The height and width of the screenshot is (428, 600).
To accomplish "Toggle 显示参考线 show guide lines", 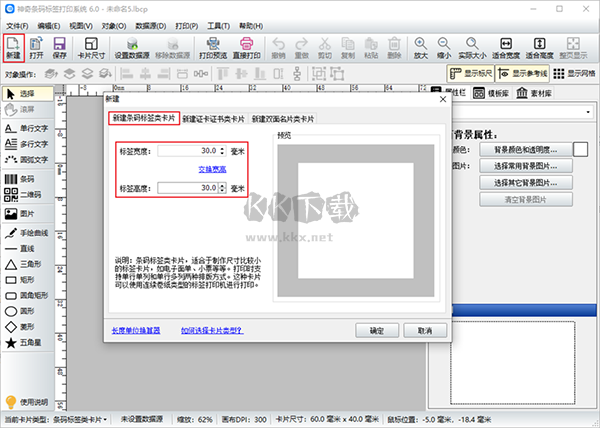I will (522, 73).
